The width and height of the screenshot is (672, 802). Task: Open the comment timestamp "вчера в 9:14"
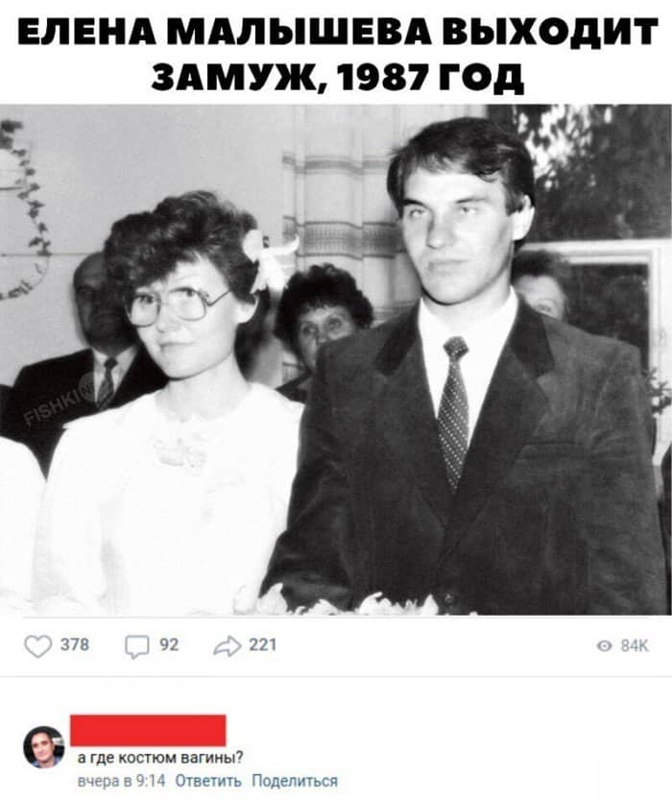coord(121,781)
